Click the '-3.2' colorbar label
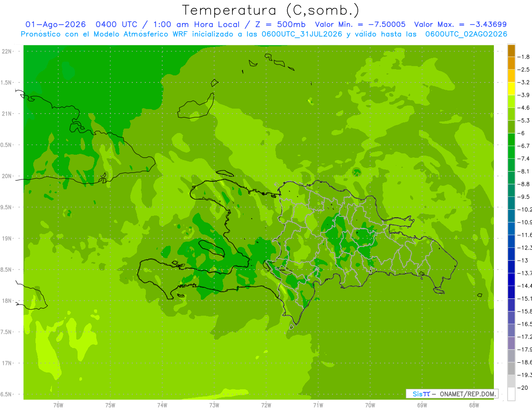Image resolution: width=532 pixels, height=411 pixels. pos(524,82)
